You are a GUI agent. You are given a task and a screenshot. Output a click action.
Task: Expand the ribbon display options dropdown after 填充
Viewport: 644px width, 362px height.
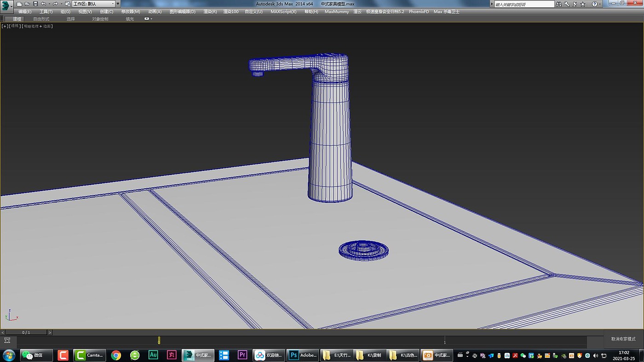click(x=149, y=19)
